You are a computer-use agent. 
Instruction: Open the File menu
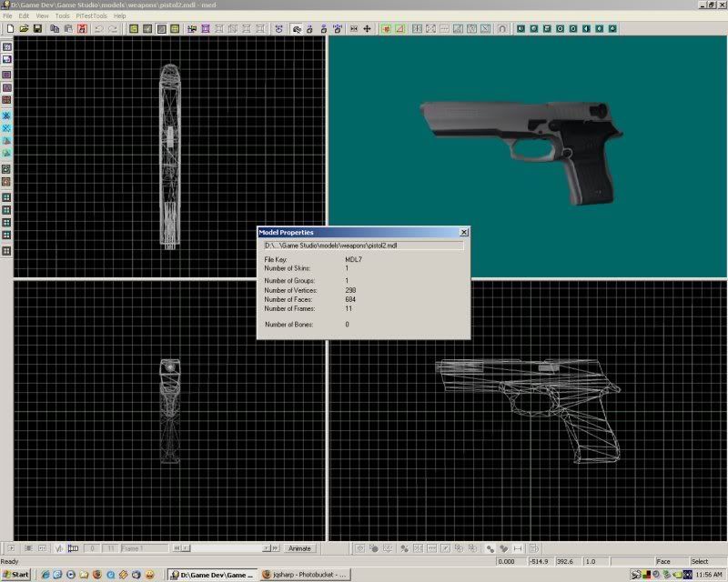(8, 16)
